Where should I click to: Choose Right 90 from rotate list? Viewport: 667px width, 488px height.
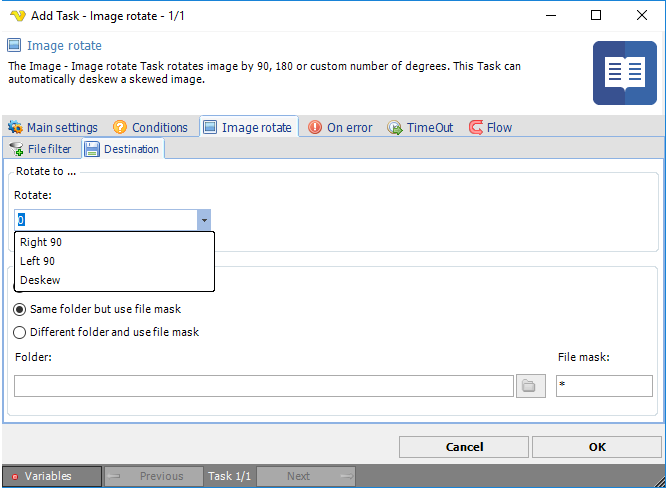[42, 242]
